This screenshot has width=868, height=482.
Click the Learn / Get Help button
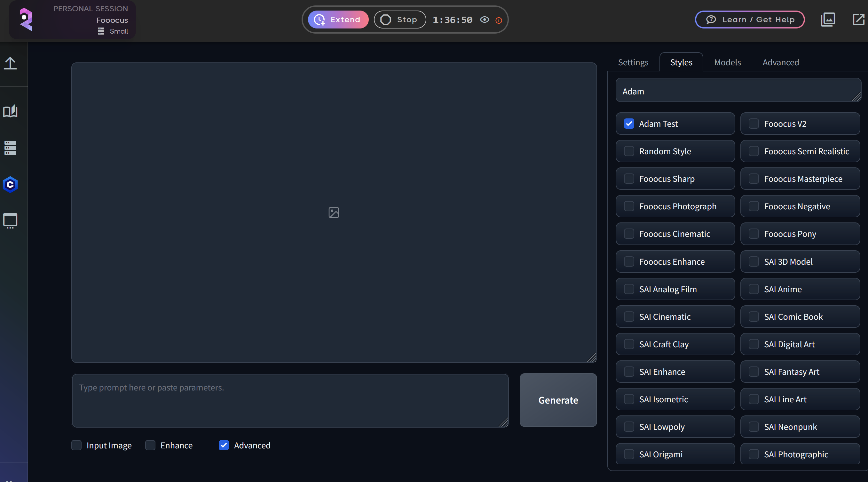tap(749, 19)
